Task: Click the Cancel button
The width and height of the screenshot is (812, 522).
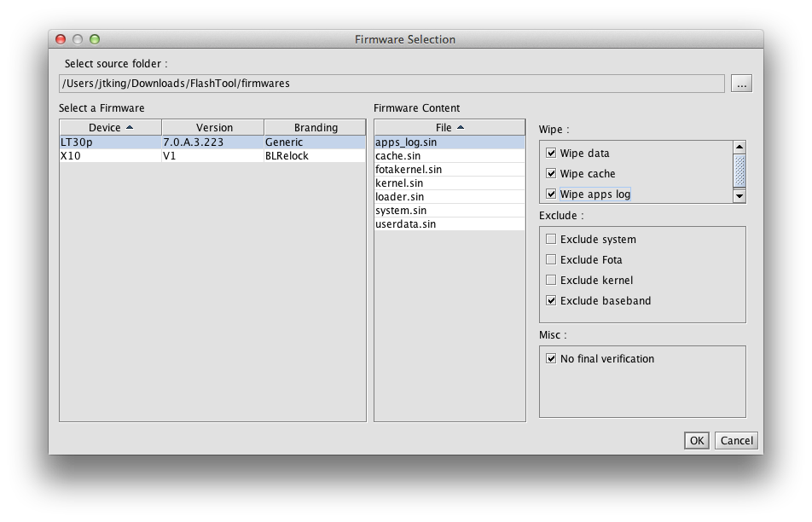Action: coord(736,441)
